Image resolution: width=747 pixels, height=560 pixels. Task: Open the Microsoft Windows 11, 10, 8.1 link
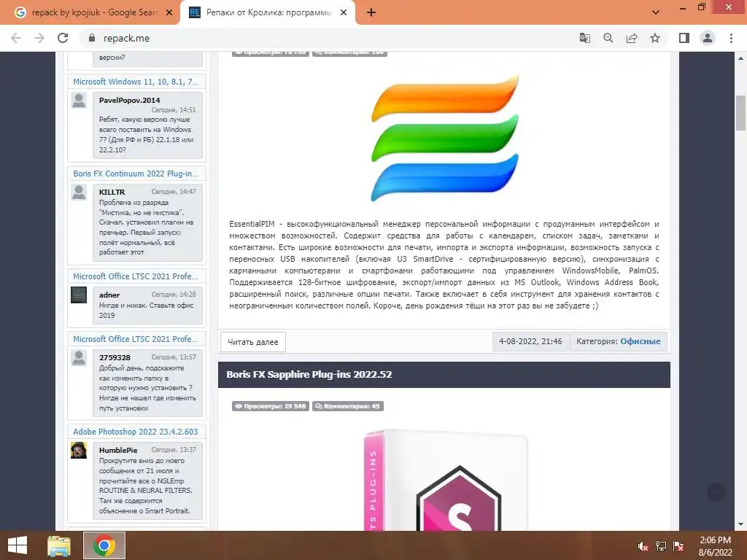pos(136,82)
